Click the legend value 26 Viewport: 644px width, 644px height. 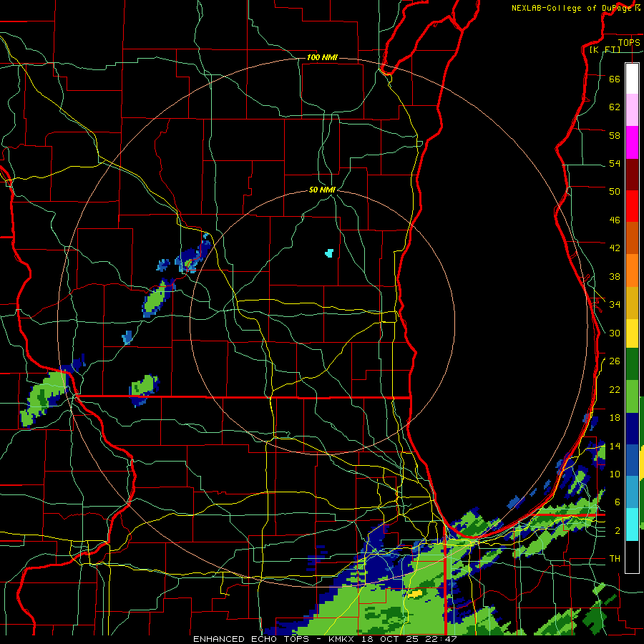pyautogui.click(x=615, y=361)
